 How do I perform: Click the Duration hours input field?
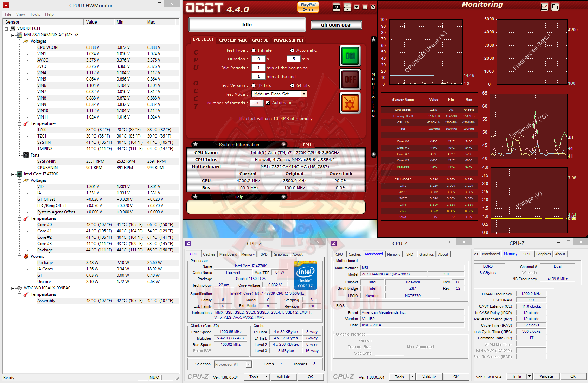click(x=258, y=59)
